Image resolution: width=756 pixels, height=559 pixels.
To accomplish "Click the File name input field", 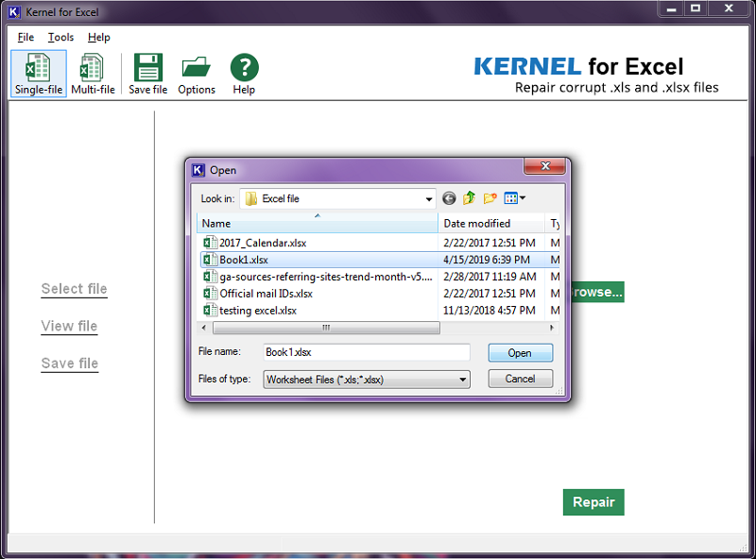I will click(x=367, y=352).
